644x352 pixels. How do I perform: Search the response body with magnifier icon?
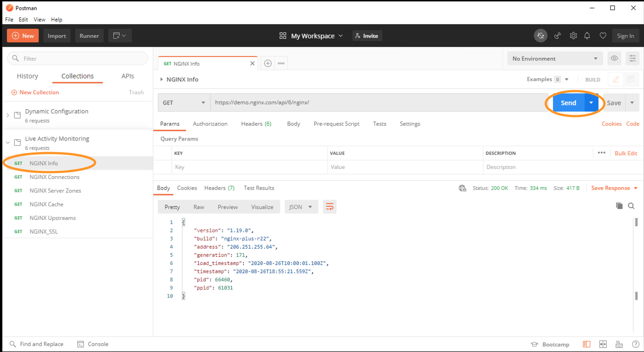tap(631, 206)
